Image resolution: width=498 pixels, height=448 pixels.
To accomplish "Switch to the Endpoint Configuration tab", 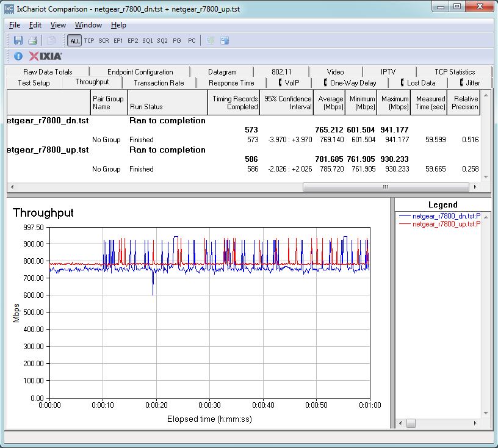I will coord(140,72).
